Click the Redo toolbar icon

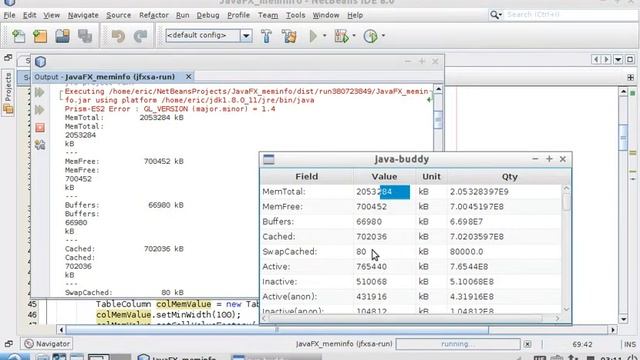click(140, 36)
